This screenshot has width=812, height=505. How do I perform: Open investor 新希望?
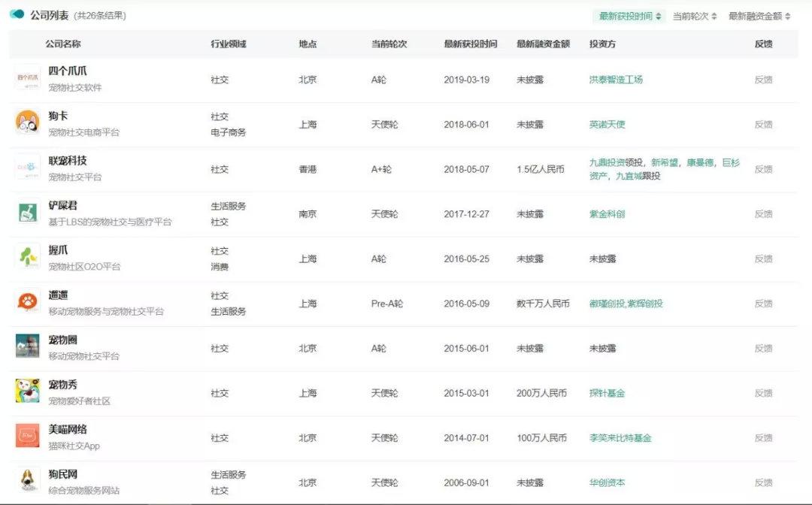pyautogui.click(x=665, y=162)
